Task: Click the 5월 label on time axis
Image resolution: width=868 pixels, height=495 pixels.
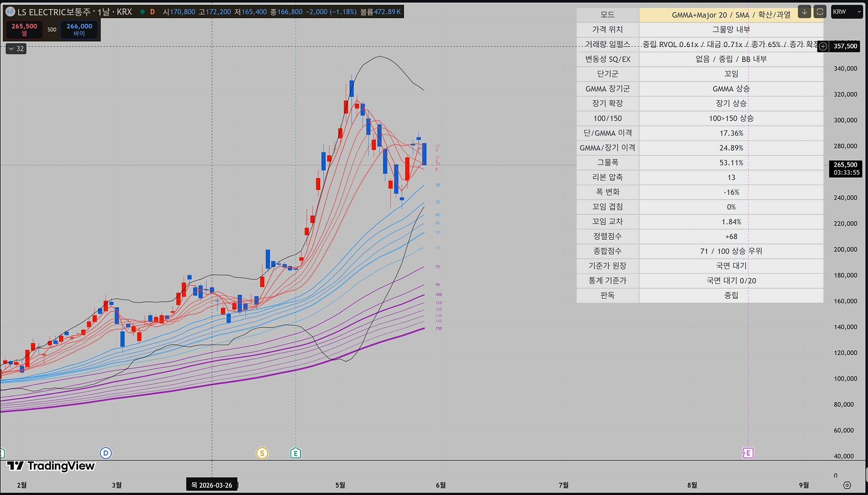Action: 340,485
